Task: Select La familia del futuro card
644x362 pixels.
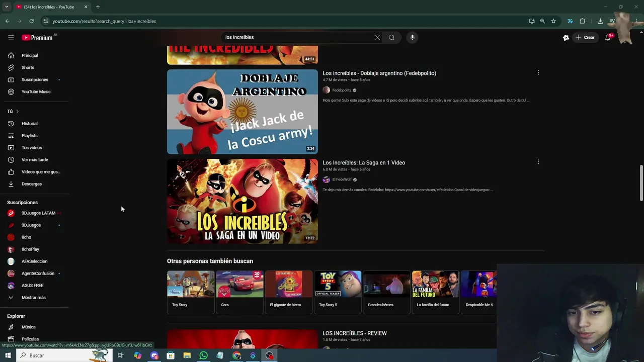Action: [x=435, y=292]
